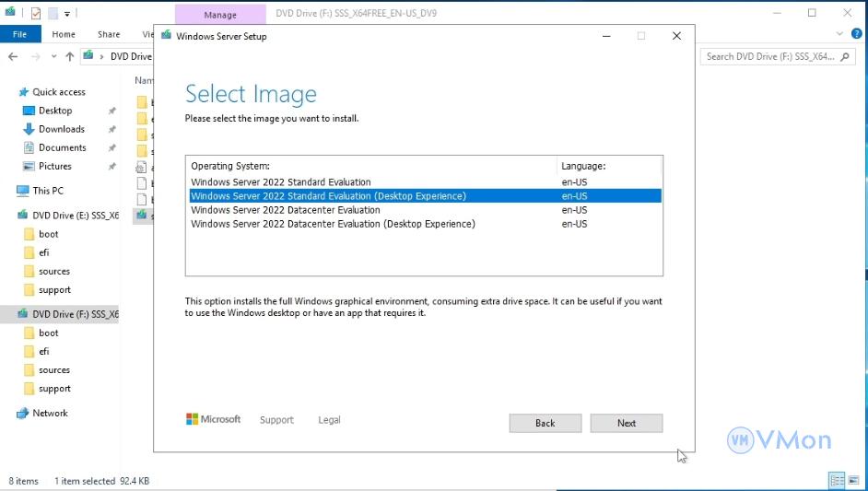Open Documents in Quick access
This screenshot has height=491, width=868.
click(63, 147)
